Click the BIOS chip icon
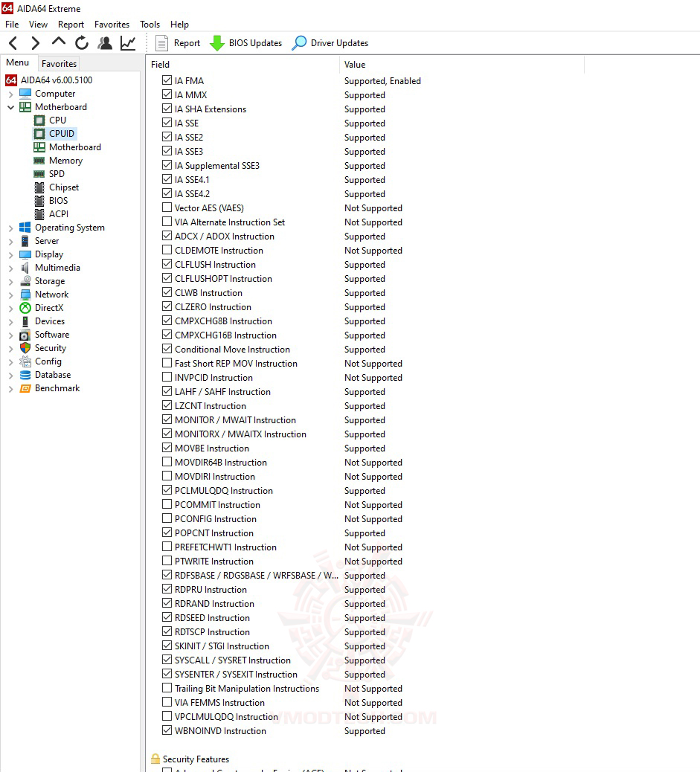The image size is (700, 772). point(39,200)
